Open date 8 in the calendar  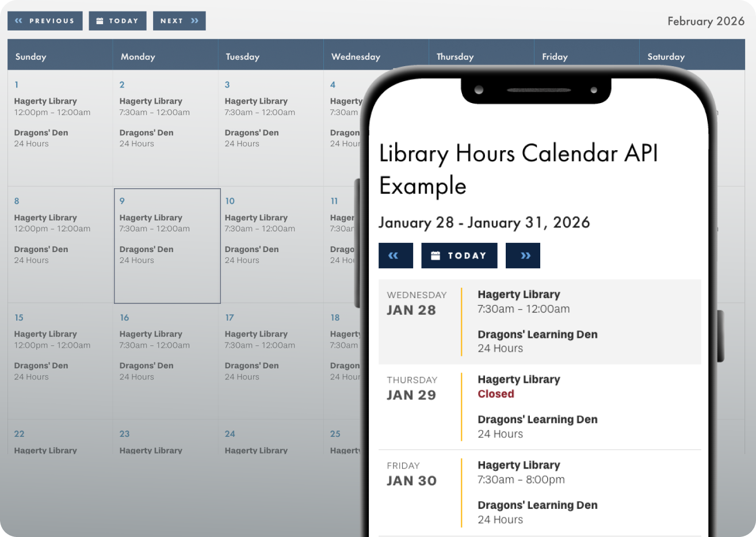click(x=17, y=201)
